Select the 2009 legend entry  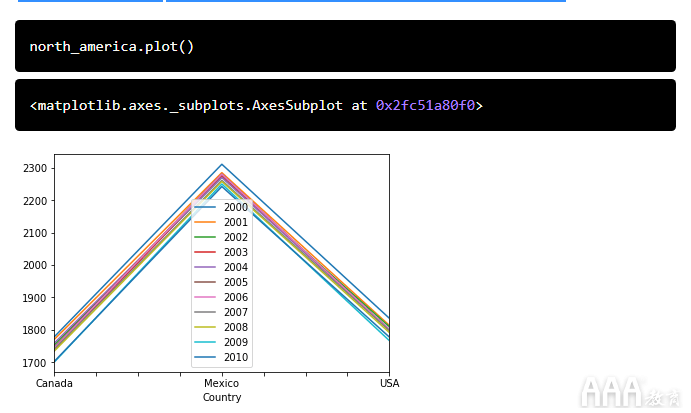(x=221, y=342)
